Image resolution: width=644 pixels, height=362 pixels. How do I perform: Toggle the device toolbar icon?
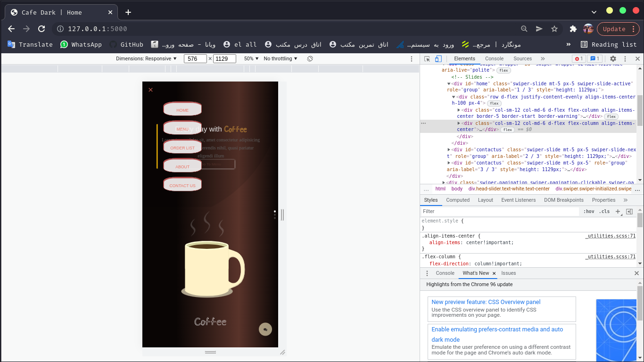tap(438, 59)
